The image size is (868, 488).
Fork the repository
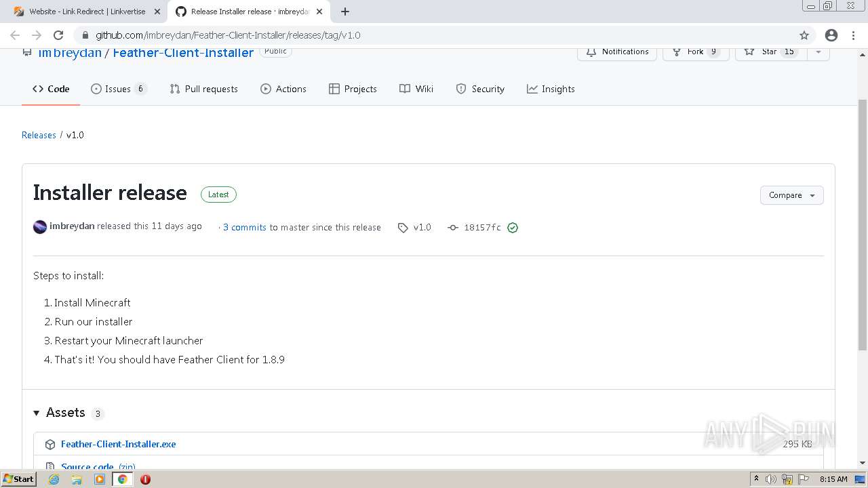pyautogui.click(x=696, y=52)
